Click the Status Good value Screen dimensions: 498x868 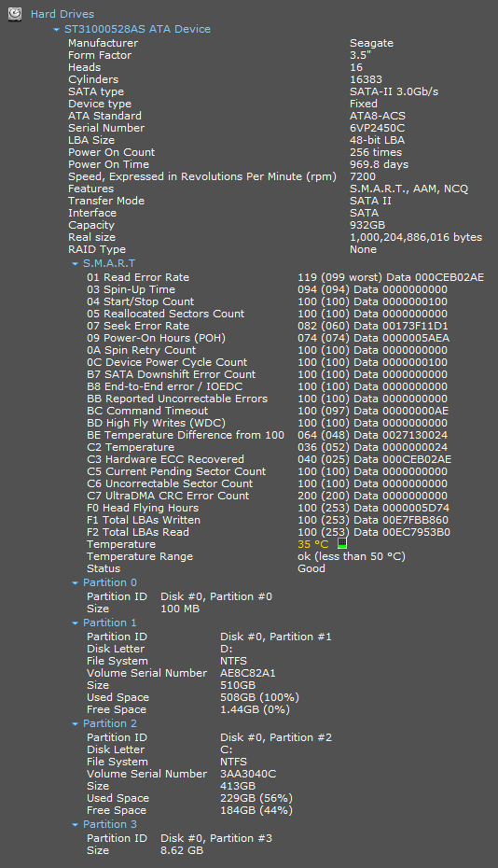point(311,568)
